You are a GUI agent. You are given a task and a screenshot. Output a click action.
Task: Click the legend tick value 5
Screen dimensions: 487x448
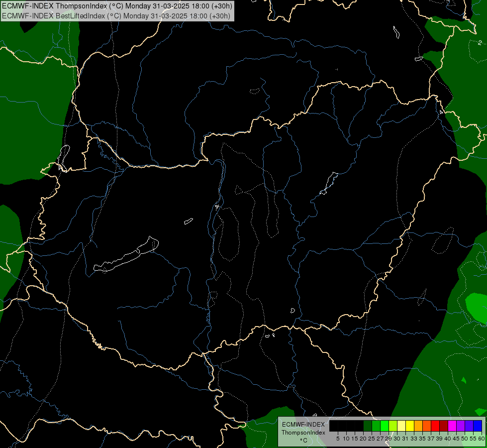tap(338, 439)
